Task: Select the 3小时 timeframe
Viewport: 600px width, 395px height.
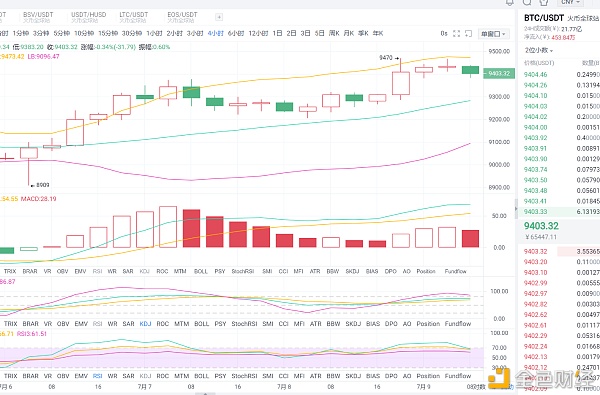Action: pyautogui.click(x=195, y=33)
